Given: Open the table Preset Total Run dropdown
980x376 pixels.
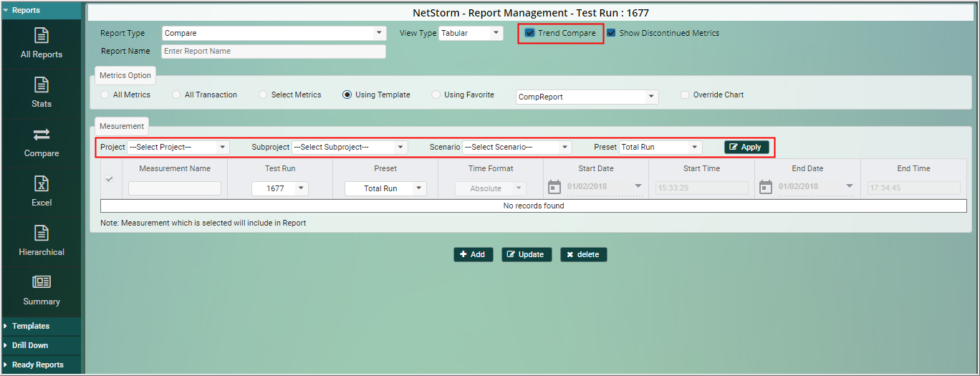Looking at the screenshot, I should (x=385, y=188).
